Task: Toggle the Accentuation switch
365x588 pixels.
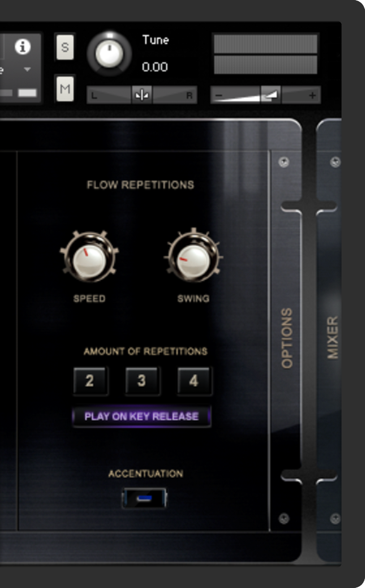Action: (144, 498)
